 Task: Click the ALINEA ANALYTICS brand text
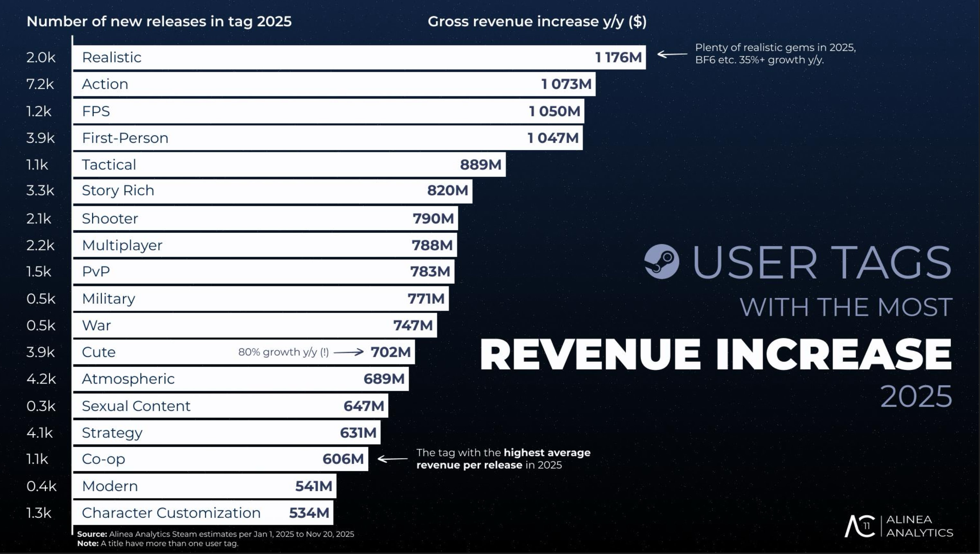click(919, 526)
